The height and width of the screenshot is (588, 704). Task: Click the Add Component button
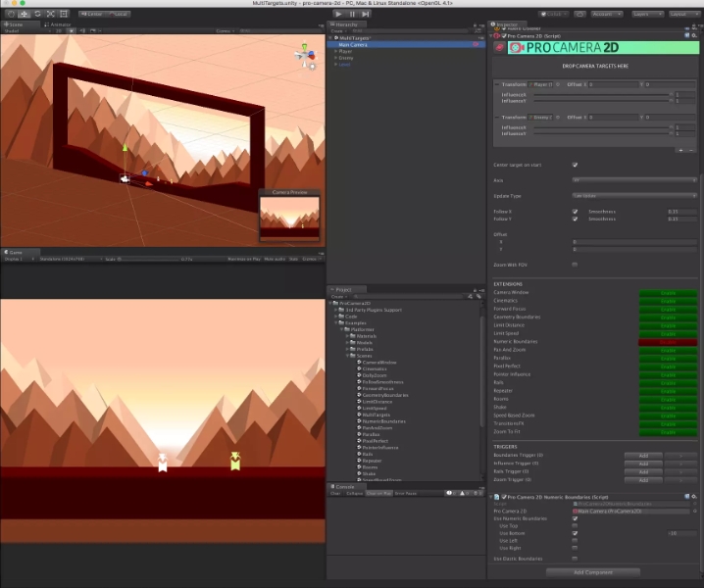592,572
